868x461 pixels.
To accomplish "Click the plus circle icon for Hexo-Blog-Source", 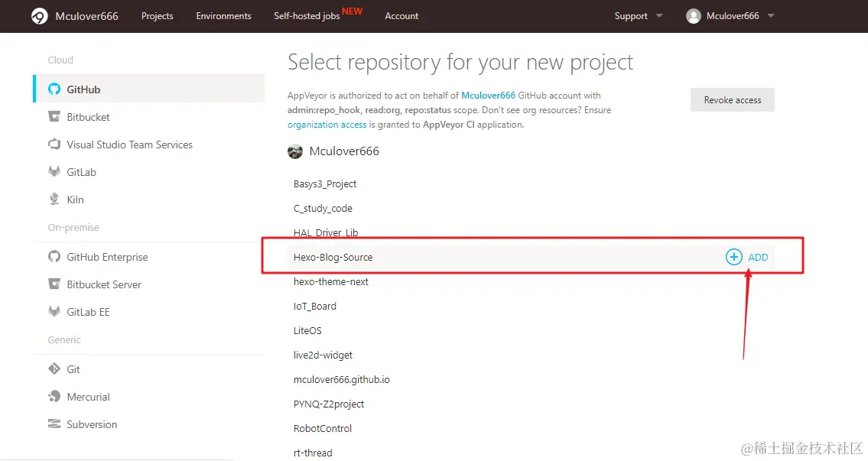I will pyautogui.click(x=734, y=257).
